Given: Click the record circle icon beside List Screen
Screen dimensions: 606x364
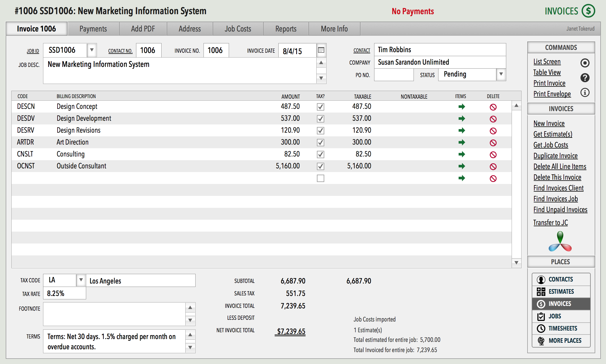Looking at the screenshot, I should pos(585,63).
